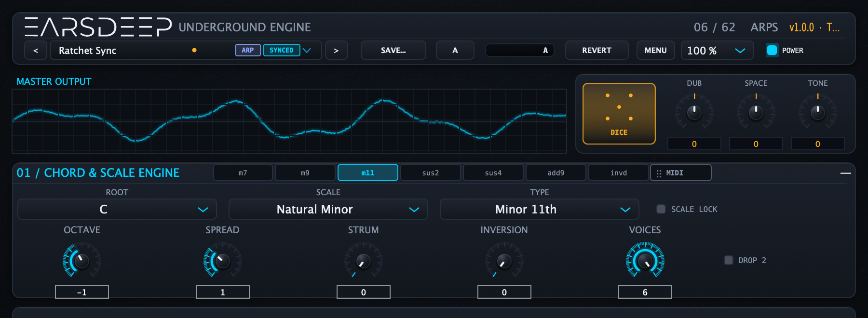Collapse the Chord & Scale Engine section
Image resolution: width=868 pixels, height=318 pixels.
pos(845,173)
